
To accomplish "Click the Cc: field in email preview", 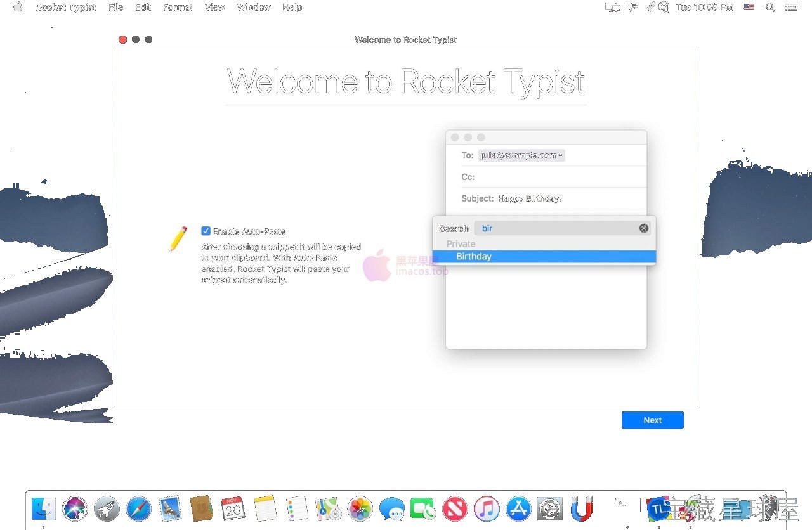I will (x=553, y=177).
